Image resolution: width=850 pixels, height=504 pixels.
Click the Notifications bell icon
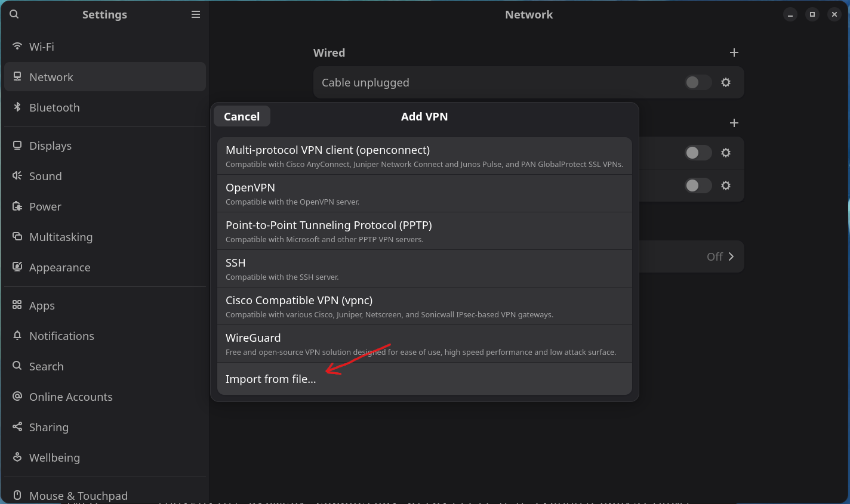point(17,336)
